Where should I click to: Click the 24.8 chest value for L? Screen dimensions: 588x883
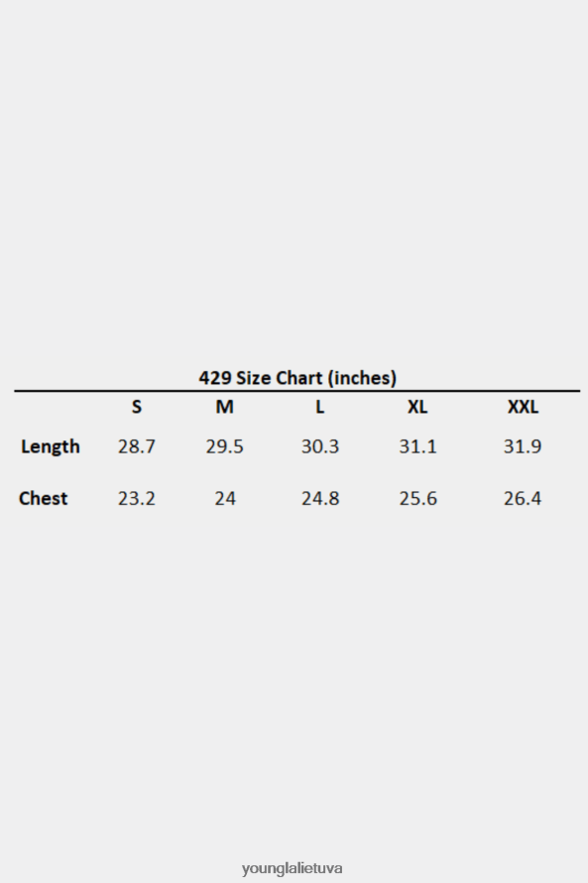[320, 498]
